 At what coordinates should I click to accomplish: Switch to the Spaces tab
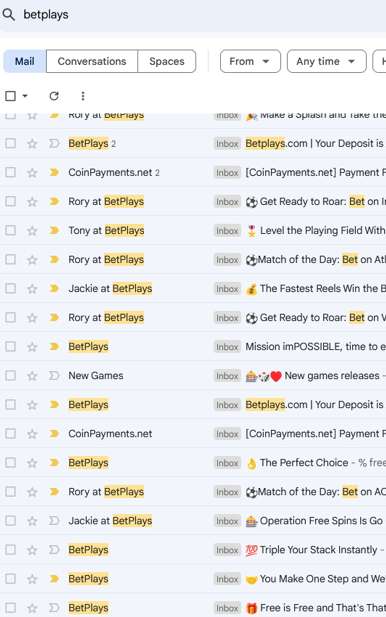click(166, 61)
